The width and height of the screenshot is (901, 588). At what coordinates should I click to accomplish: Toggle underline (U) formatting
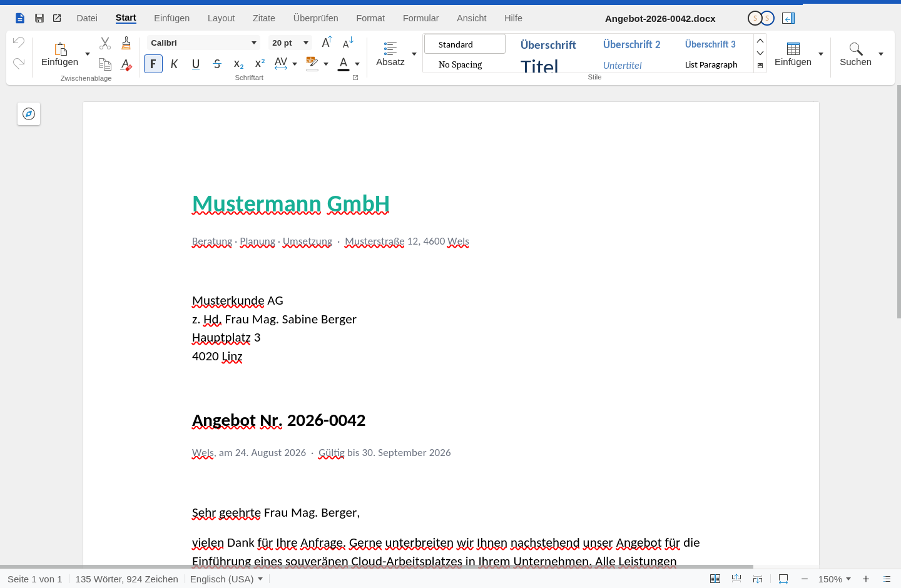pos(196,64)
